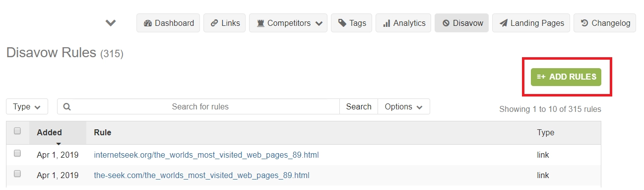Screen dimensions: 644x190
Task: Click the Tags label icon
Action: click(342, 23)
